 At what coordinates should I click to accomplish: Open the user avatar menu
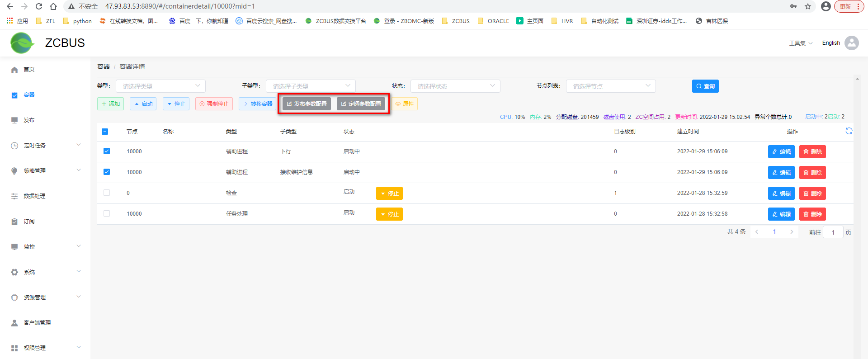click(x=851, y=43)
